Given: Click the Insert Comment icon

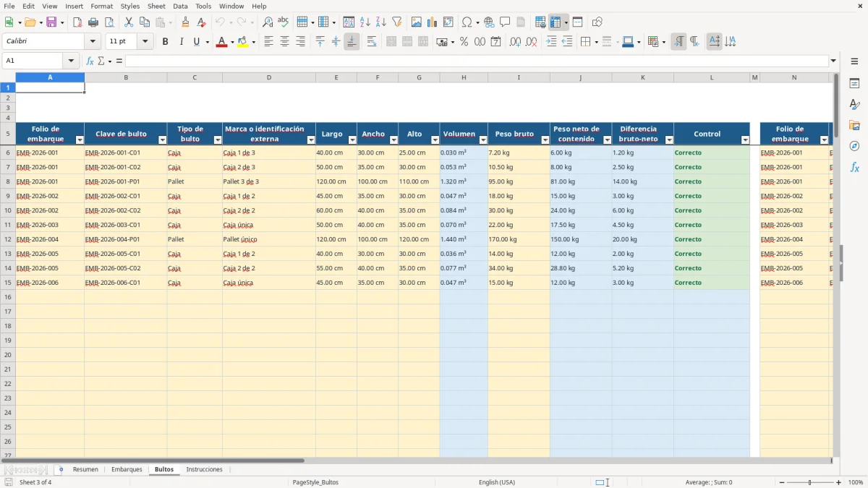Looking at the screenshot, I should 505,22.
